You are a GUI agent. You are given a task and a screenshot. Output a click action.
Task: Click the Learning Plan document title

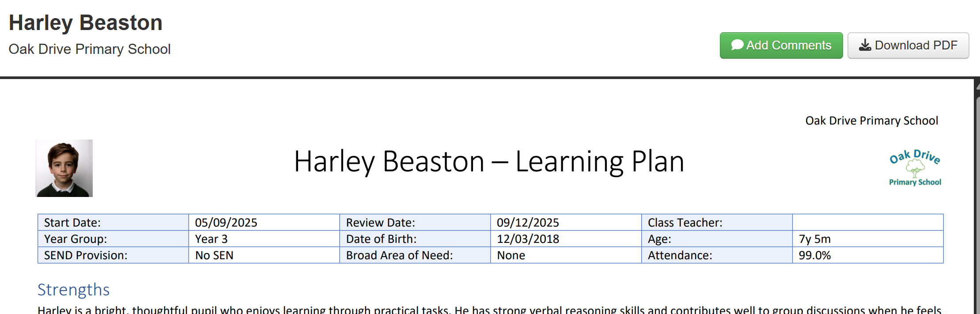[489, 162]
